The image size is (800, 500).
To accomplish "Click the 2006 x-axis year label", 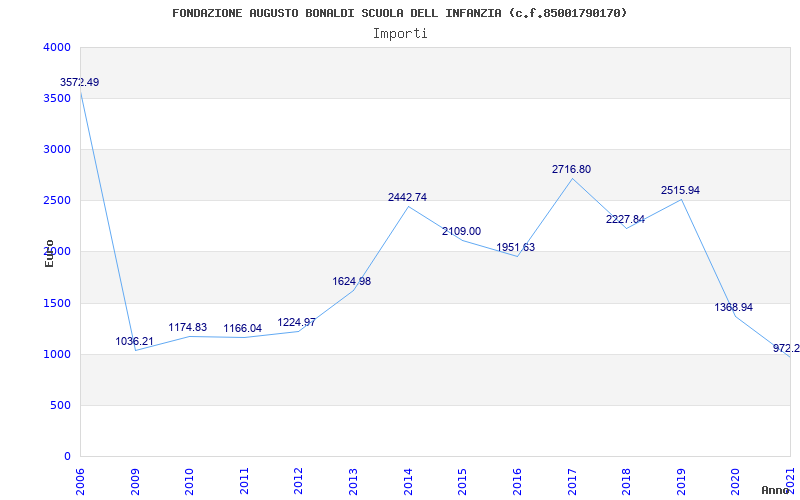I will [x=80, y=482].
